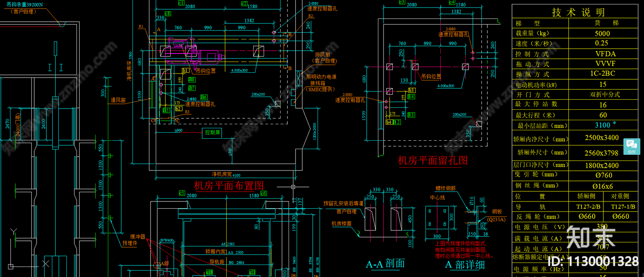The image size is (644, 277).
Task: Click the 1C-2BC operation mode value
Action: 603,74
